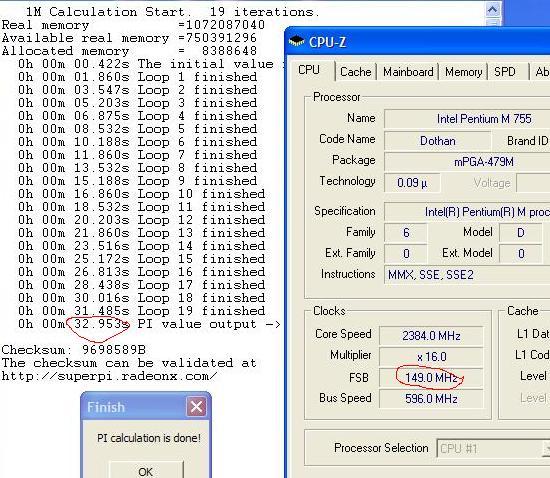Image resolution: width=550 pixels, height=478 pixels.
Task: Click the http://superpi.radeonx.com/ URL text
Action: (x=109, y=376)
